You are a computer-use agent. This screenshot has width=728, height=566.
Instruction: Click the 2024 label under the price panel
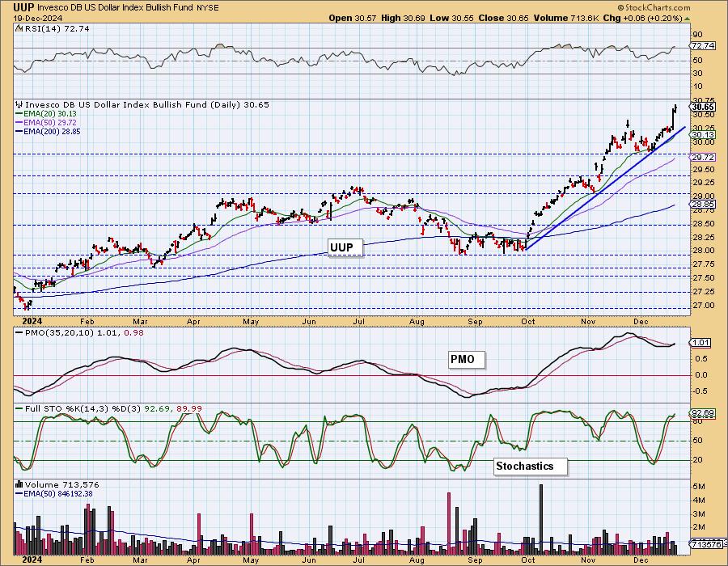click(x=32, y=322)
